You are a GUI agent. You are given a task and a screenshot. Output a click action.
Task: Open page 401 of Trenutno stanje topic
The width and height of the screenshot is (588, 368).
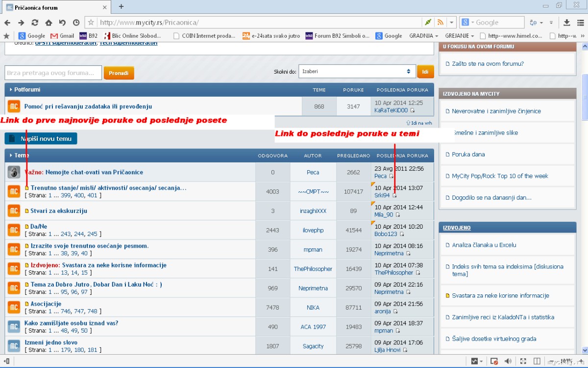tap(92, 195)
